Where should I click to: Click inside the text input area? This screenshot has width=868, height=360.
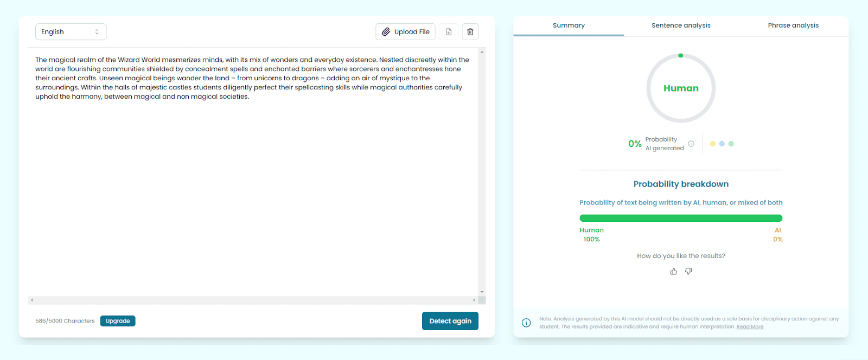(x=253, y=190)
